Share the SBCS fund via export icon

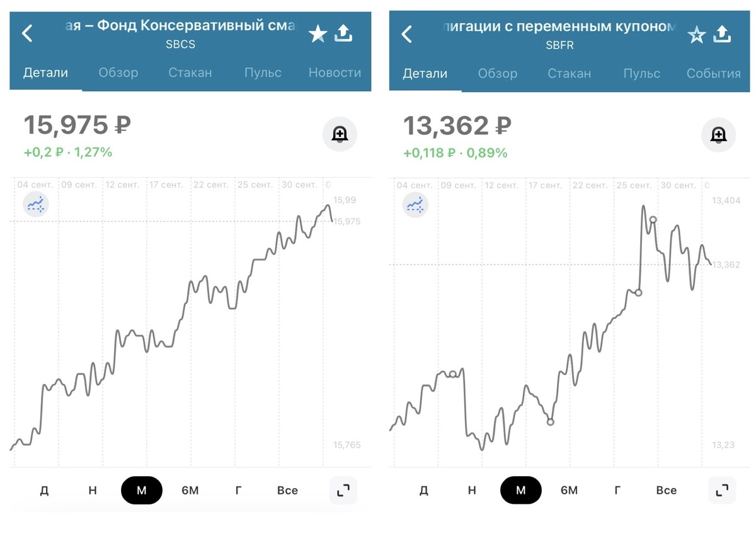[343, 33]
